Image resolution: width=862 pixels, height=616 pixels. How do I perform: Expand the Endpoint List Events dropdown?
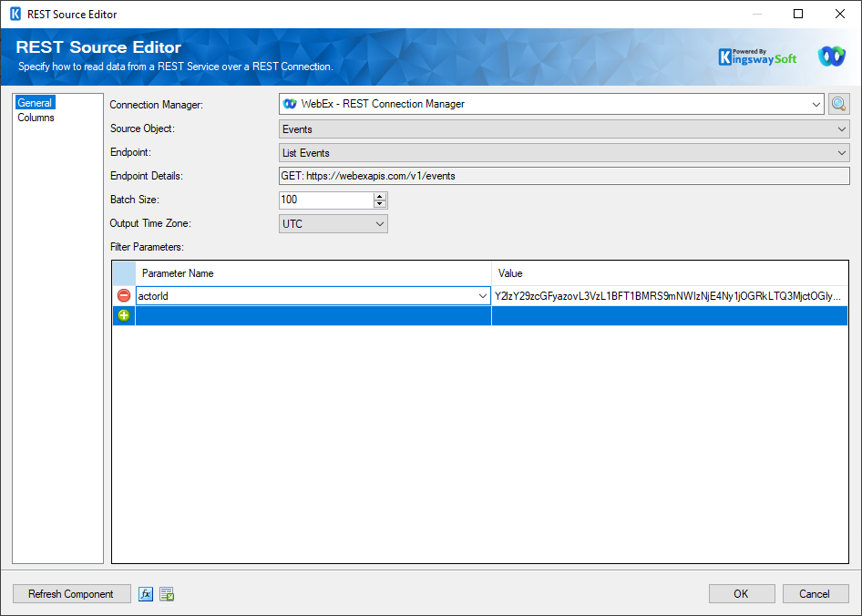point(841,153)
